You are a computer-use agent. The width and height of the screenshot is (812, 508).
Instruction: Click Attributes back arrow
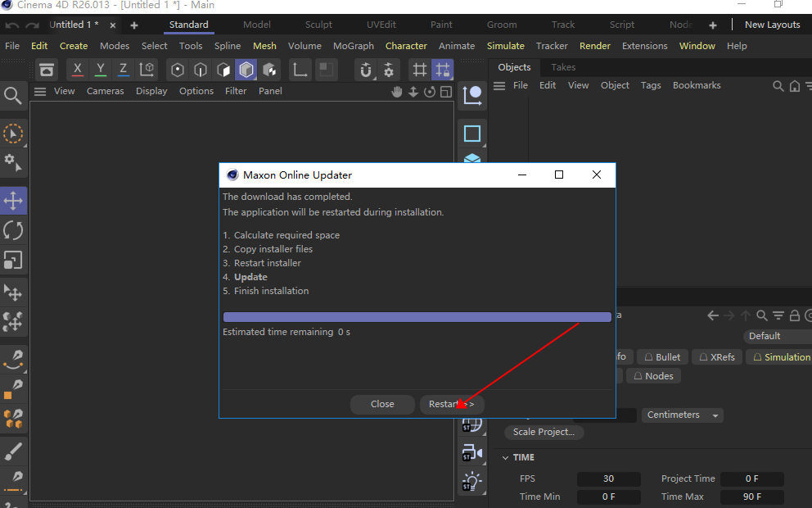pos(713,315)
